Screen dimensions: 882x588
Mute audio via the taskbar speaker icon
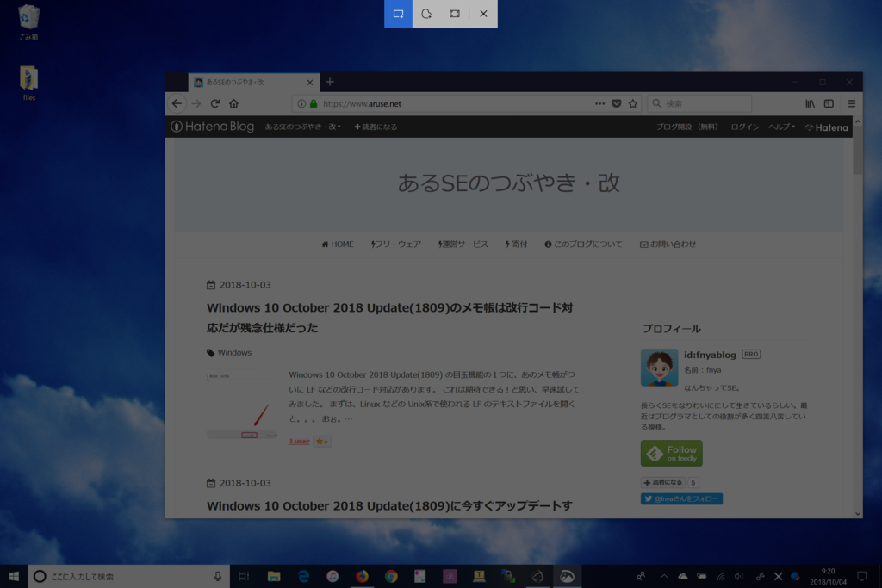[x=739, y=576]
